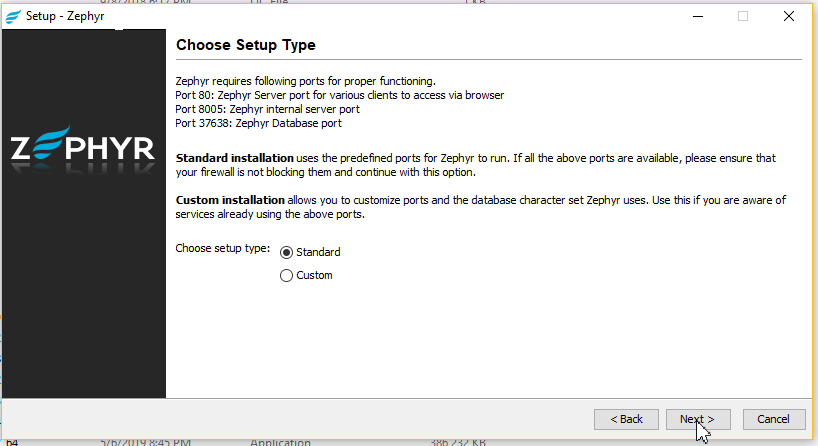This screenshot has width=818, height=446.
Task: Click the "Setup - Zephyr" window title
Action: click(66, 15)
